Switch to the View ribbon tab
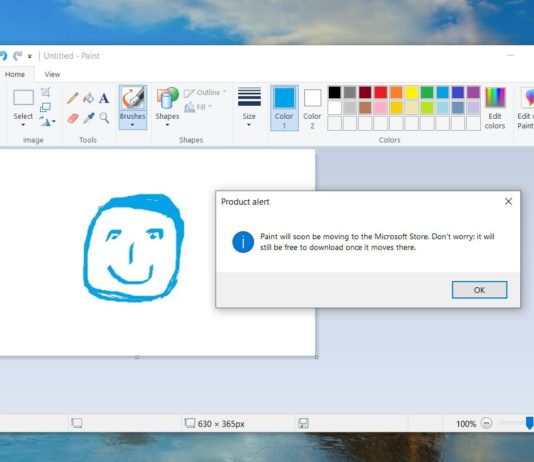 click(52, 74)
